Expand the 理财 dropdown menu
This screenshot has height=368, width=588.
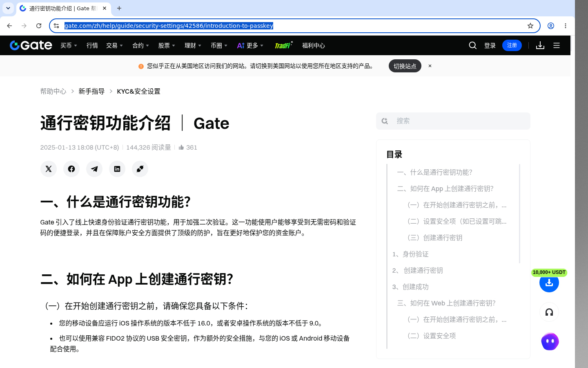pos(193,45)
